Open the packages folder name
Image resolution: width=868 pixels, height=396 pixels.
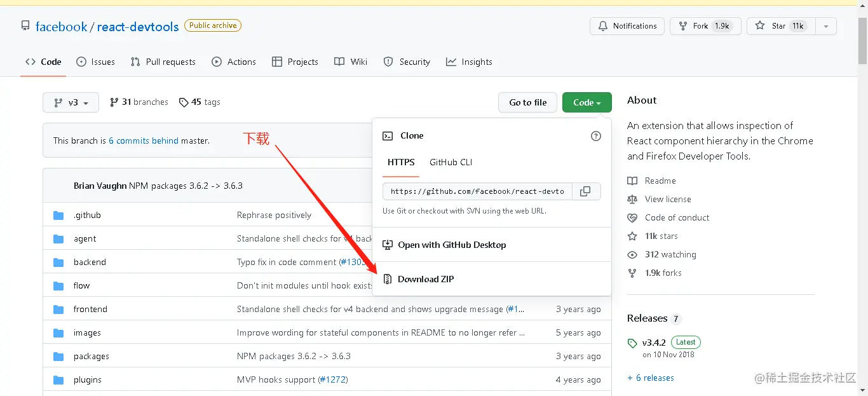[x=92, y=357]
